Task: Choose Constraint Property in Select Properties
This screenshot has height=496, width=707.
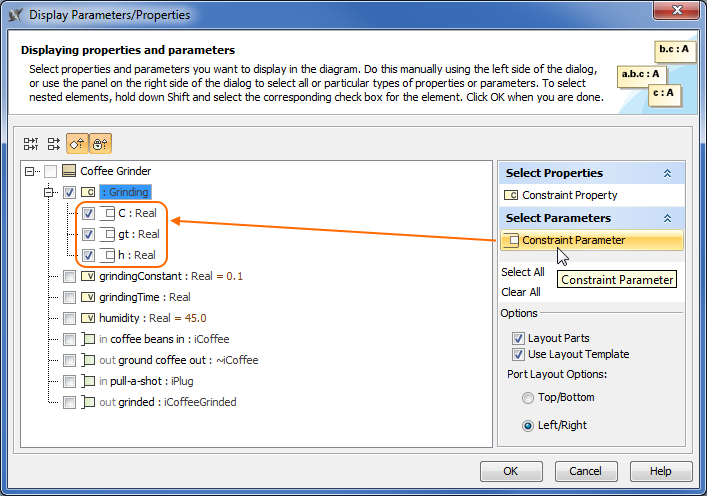Action: click(x=569, y=195)
